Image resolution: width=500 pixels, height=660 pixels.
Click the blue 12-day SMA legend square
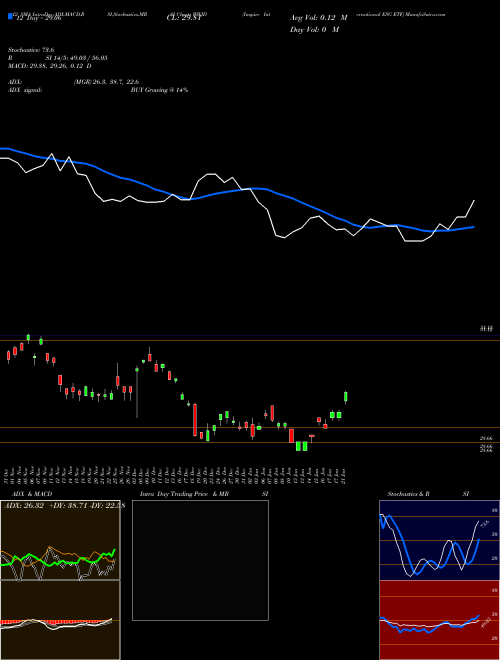pyautogui.click(x=10, y=17)
